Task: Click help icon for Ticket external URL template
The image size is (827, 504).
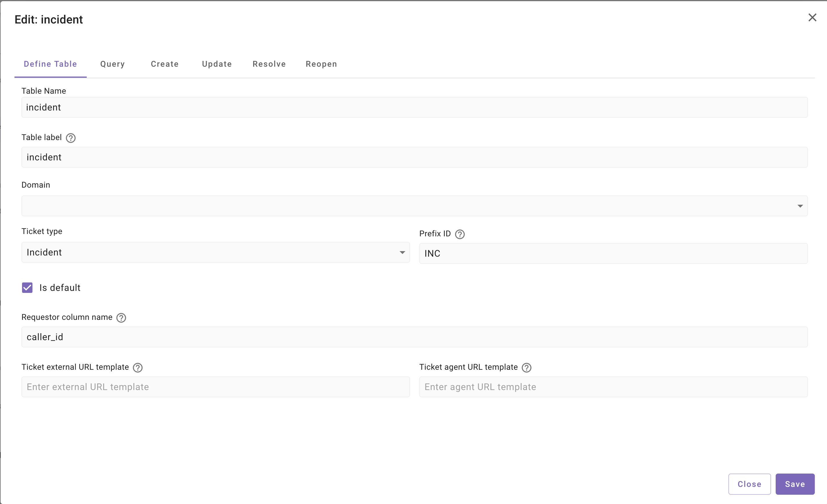Action: click(138, 368)
